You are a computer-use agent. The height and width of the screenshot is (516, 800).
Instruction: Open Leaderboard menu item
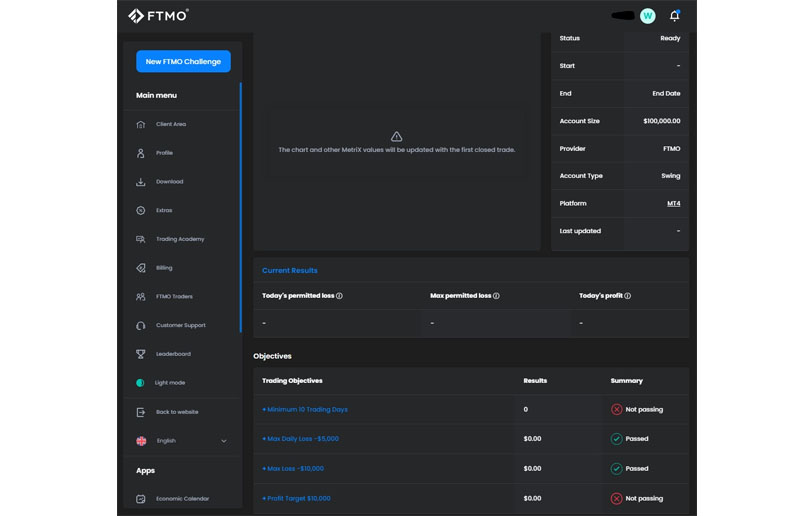click(173, 354)
